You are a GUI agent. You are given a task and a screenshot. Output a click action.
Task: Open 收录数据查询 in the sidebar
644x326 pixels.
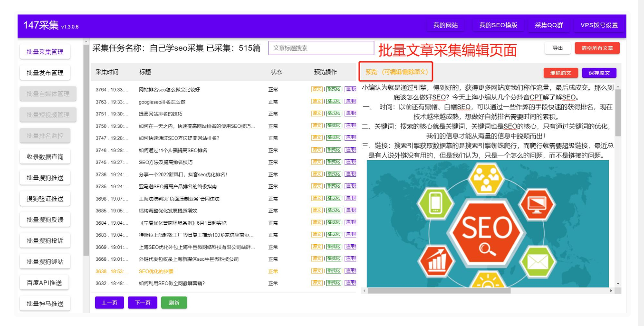45,157
